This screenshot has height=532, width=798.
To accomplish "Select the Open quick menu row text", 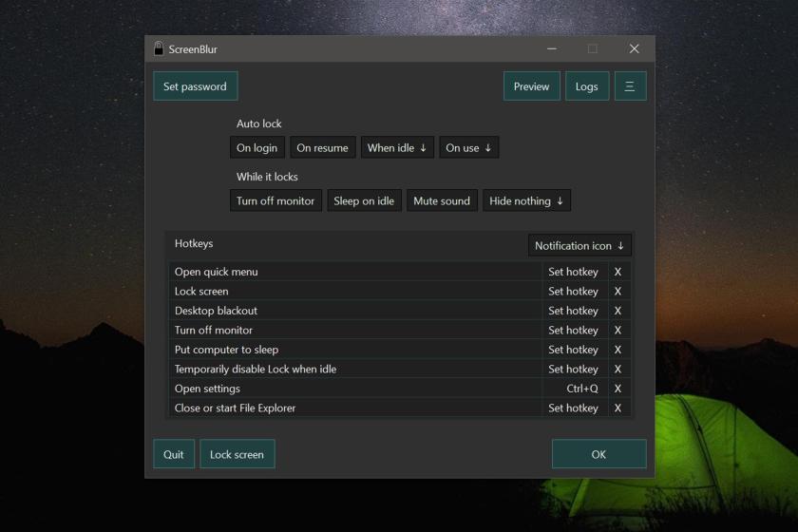I will (x=217, y=272).
